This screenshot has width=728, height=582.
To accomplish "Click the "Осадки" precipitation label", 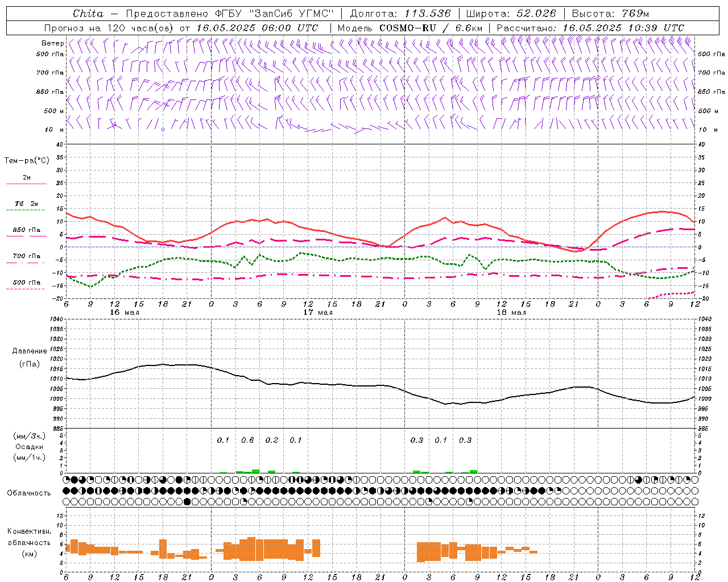I will (x=30, y=447).
